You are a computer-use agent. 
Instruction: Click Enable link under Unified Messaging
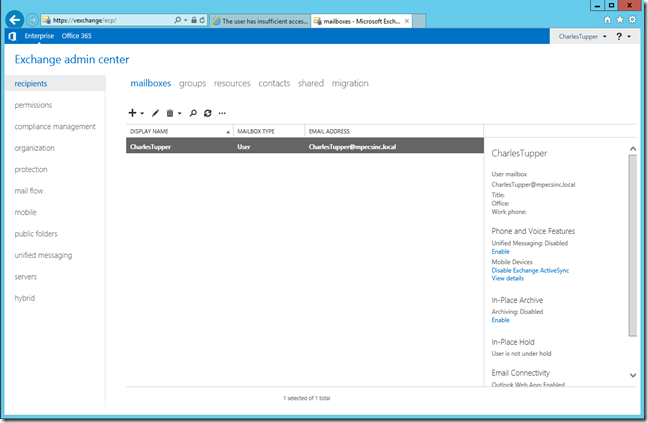[x=500, y=251]
